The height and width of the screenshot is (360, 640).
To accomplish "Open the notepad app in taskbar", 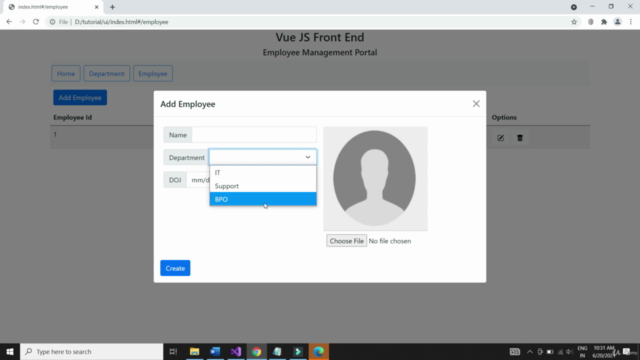I will [x=277, y=351].
